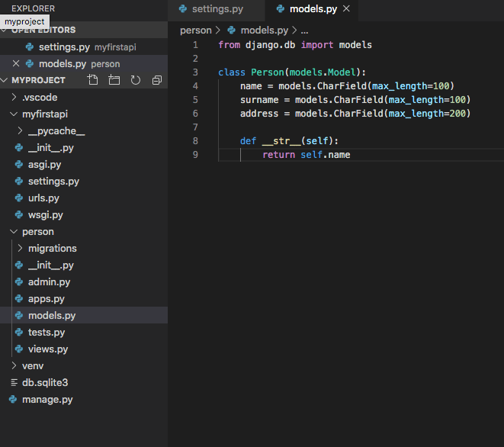
Task: Click the file icon beside db.sqlite3
Action: click(x=14, y=382)
